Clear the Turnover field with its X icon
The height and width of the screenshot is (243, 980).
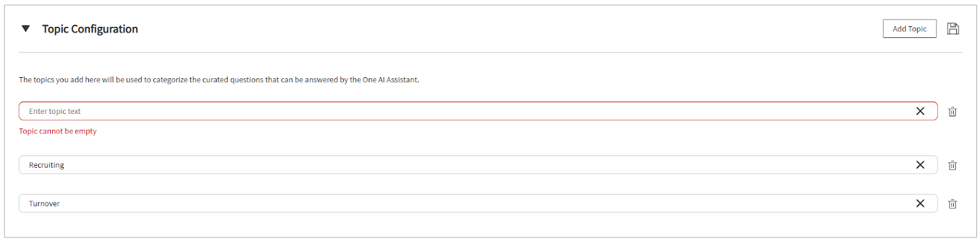920,203
